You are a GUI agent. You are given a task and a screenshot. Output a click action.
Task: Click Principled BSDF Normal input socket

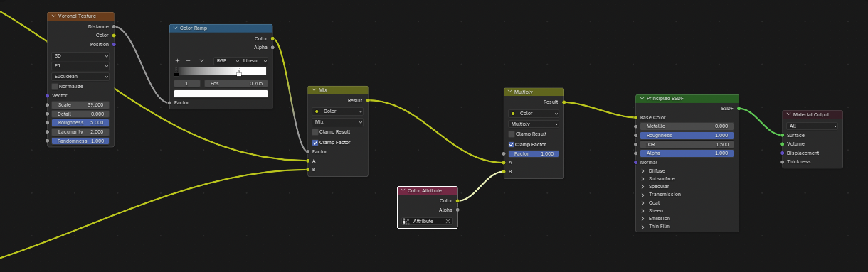636,162
